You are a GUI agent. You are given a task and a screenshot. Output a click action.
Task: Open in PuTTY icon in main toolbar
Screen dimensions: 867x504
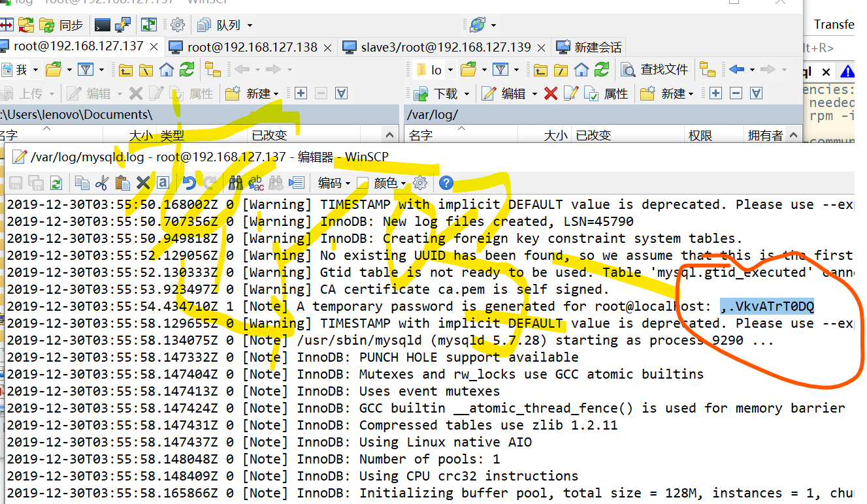[x=122, y=25]
